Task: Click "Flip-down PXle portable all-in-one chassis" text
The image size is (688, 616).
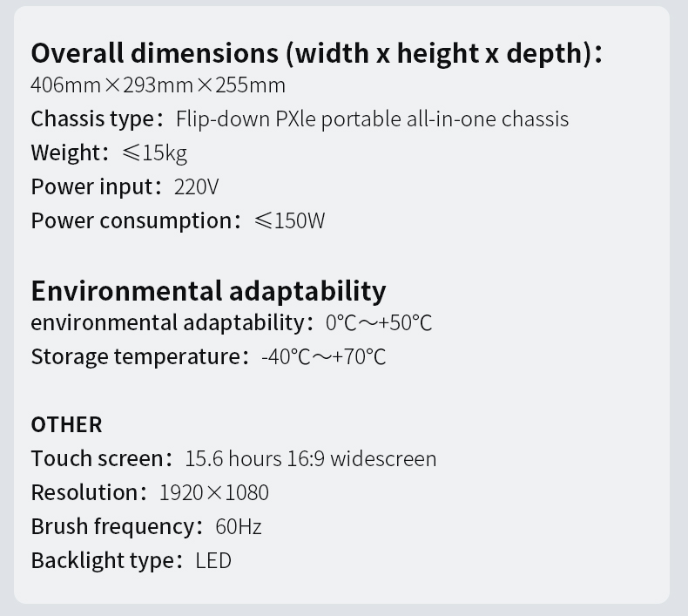Action: click(372, 118)
